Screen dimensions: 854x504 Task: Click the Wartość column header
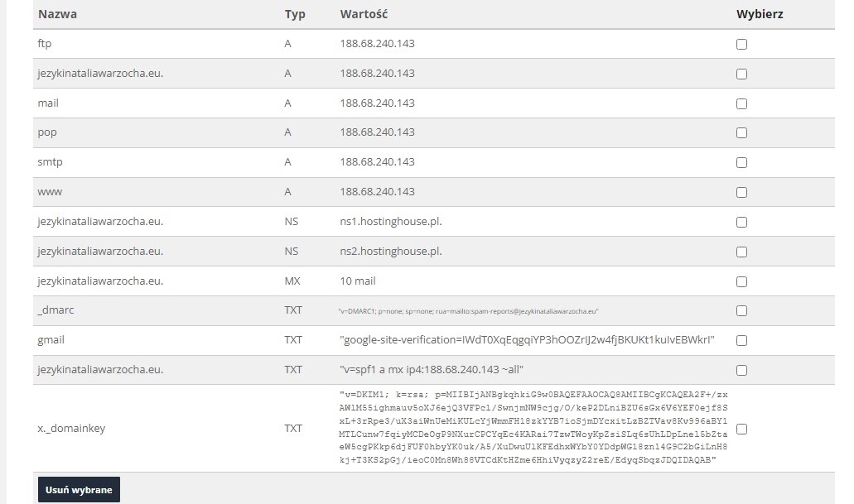coord(364,14)
